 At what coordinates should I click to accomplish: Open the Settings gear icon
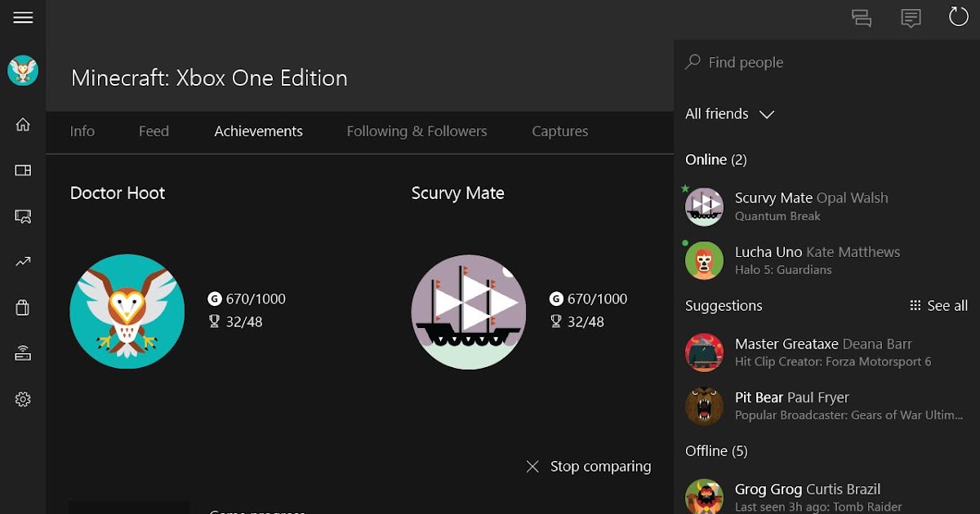coord(23,399)
